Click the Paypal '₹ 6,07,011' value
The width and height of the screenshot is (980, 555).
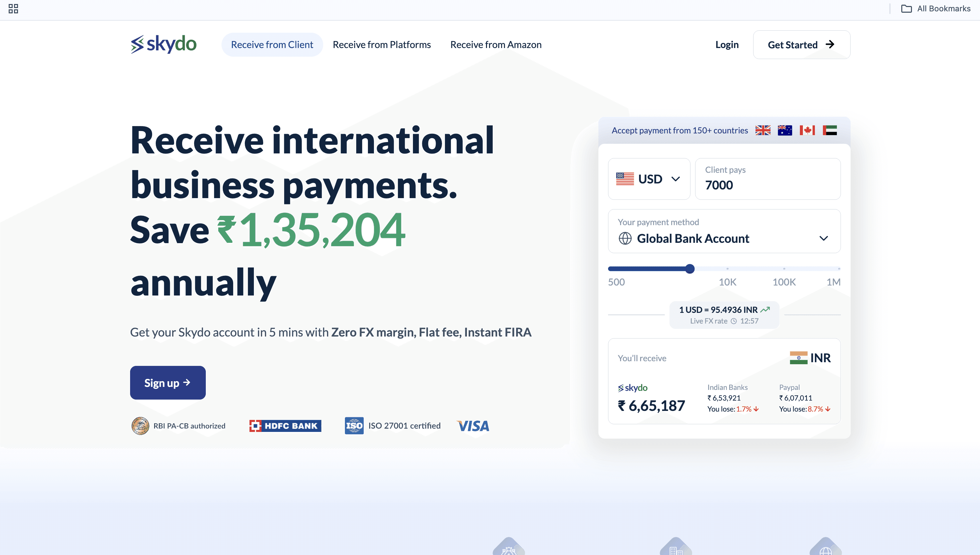point(796,398)
